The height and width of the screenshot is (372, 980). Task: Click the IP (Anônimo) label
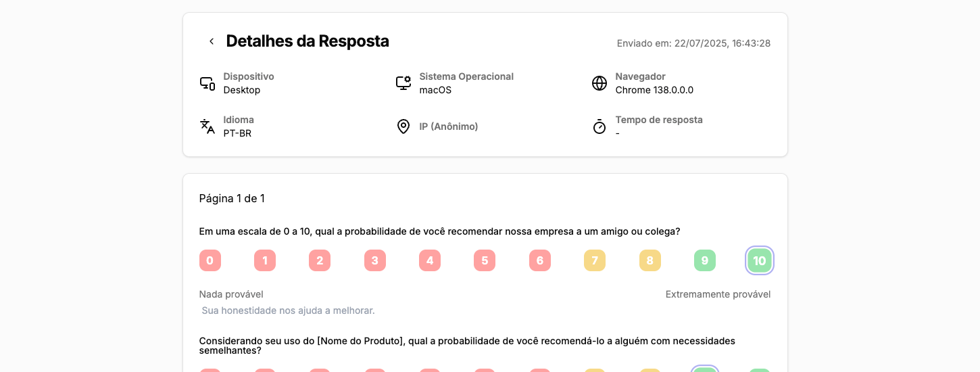coord(449,126)
